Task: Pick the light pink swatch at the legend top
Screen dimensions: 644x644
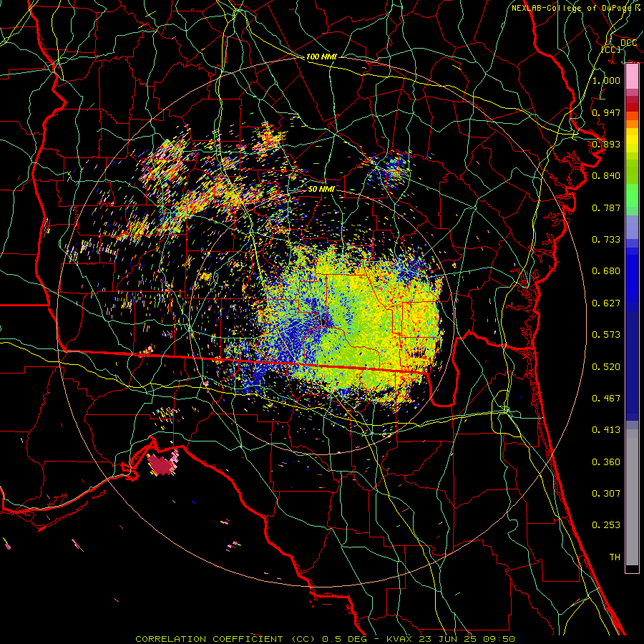Action: point(632,77)
